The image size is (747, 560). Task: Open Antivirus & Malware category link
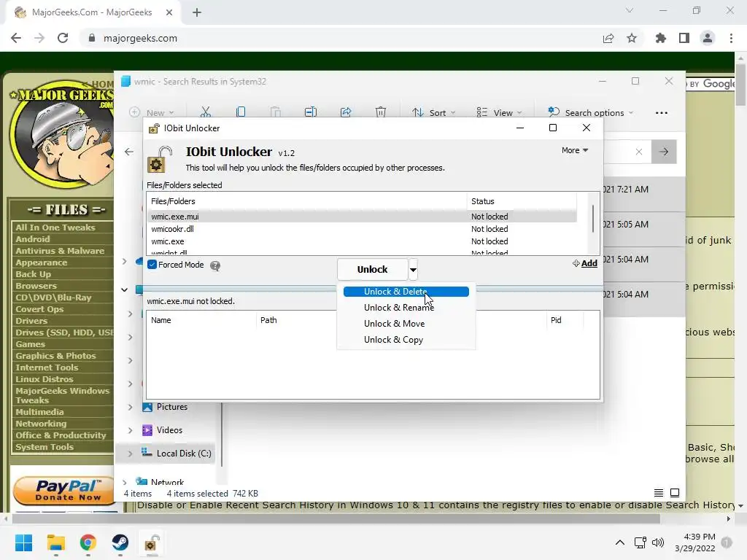pyautogui.click(x=60, y=251)
